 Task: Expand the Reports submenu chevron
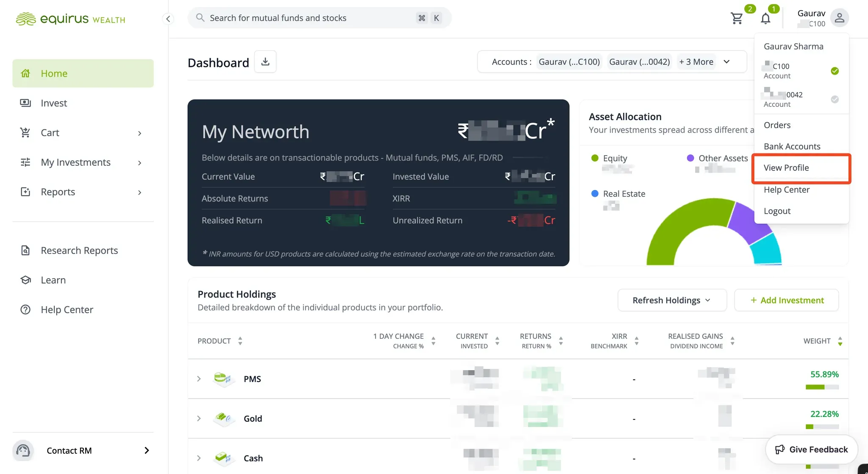point(140,192)
